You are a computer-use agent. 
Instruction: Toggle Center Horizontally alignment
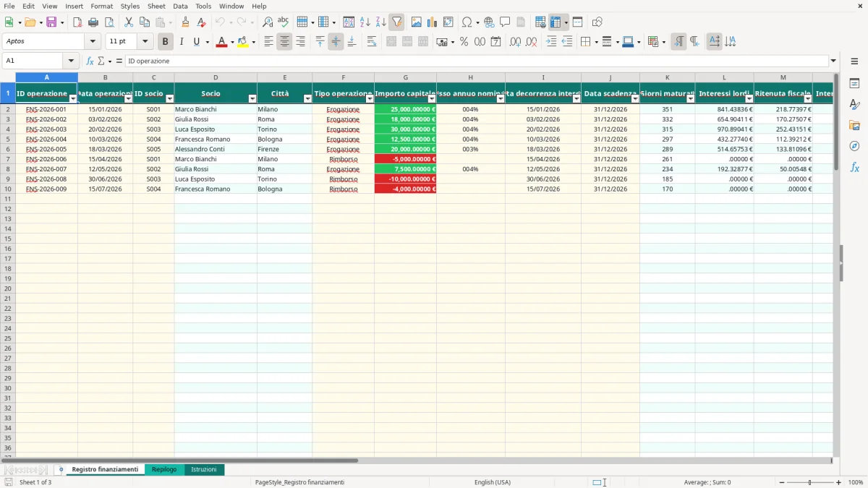[x=284, y=42]
